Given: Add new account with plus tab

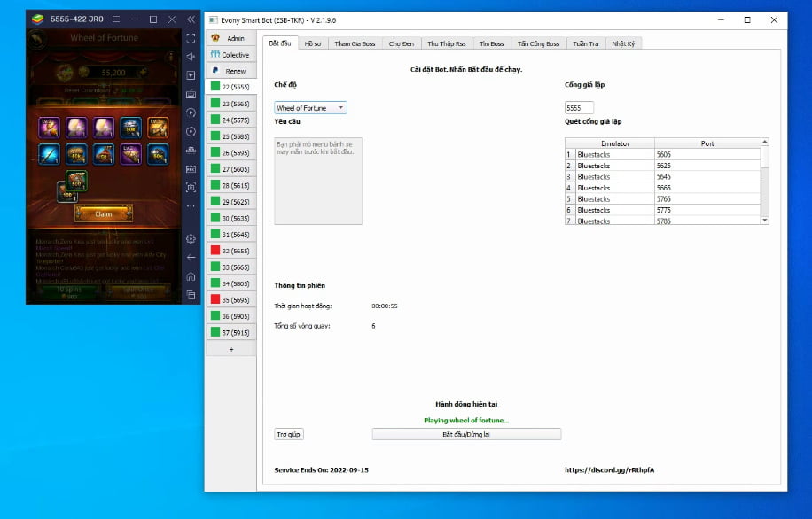Looking at the screenshot, I should coord(231,349).
